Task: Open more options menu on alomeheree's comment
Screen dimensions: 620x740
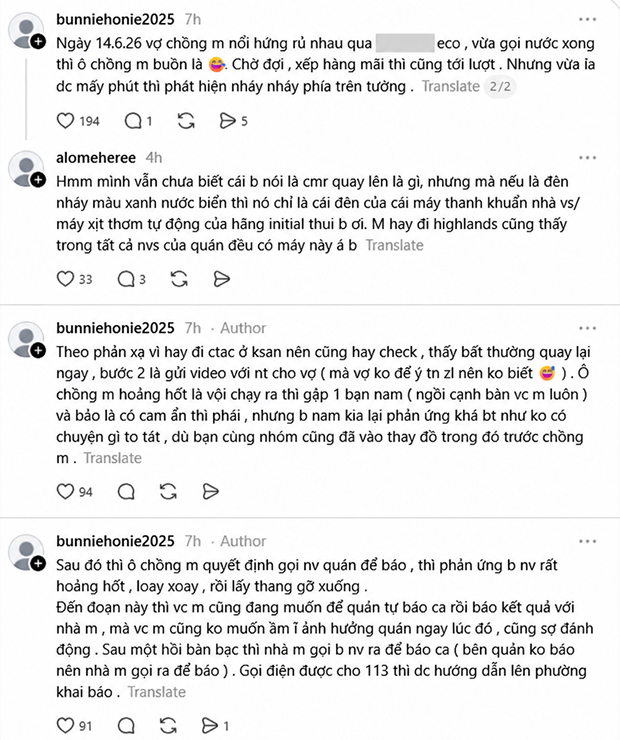Action: point(587,158)
